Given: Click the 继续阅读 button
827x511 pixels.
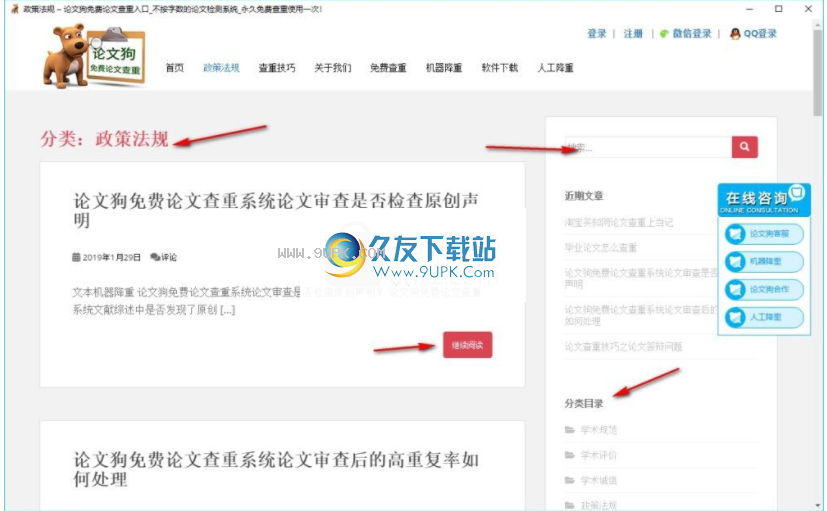Looking at the screenshot, I should point(468,345).
